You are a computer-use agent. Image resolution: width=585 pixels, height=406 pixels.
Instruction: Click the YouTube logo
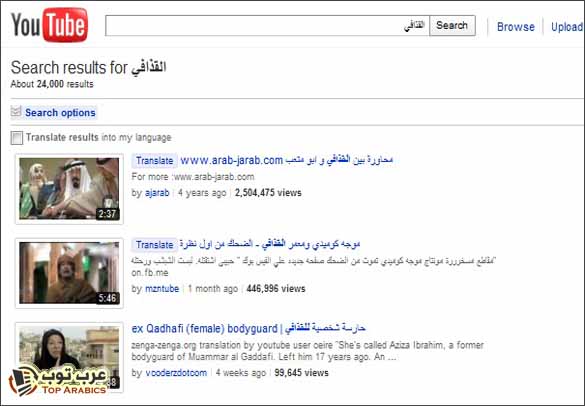coord(49,25)
